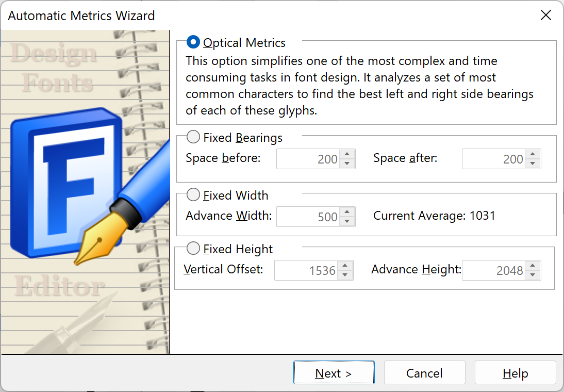Click inside the Space before input field
Viewport: 564px width, 392px height.
[x=308, y=159]
